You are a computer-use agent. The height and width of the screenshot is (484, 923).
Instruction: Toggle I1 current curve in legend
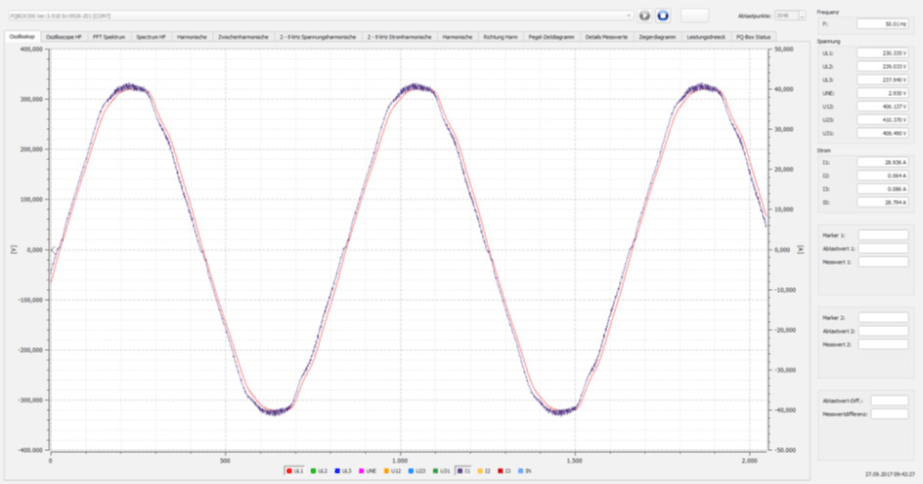(x=463, y=468)
